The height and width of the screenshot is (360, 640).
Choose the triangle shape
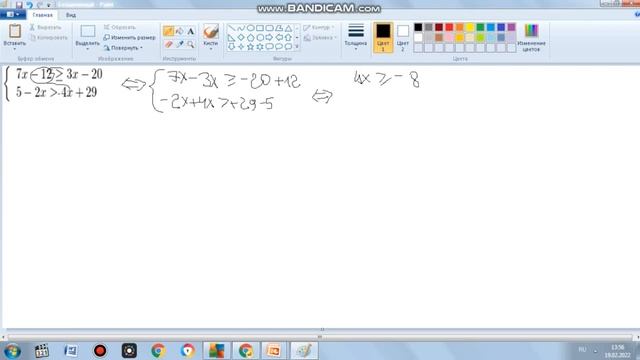[x=288, y=28]
